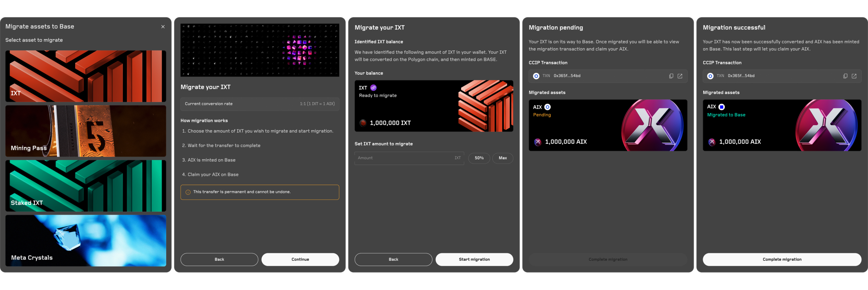Click the Base network icon beside pending AIX
868x290 pixels.
pyautogui.click(x=547, y=107)
